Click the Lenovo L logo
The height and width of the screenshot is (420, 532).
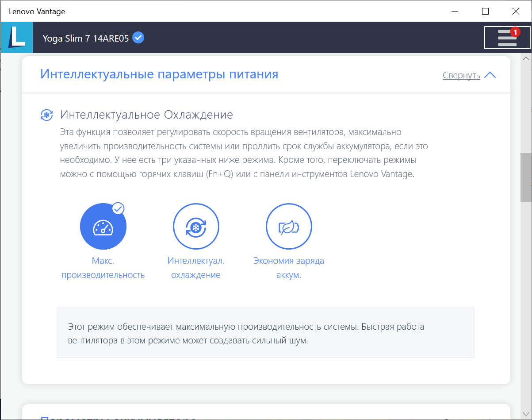[16, 38]
